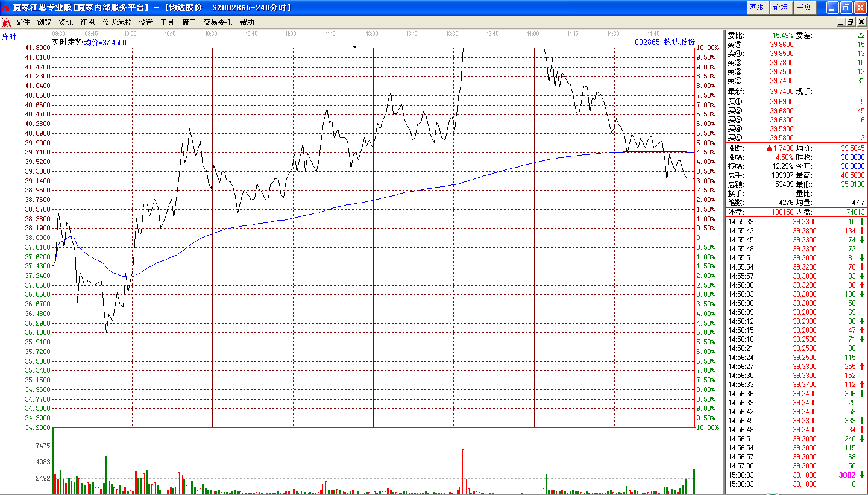Click the 卖⑤ price 39.8600
Viewport: 868px width, 495px height.
click(x=782, y=45)
